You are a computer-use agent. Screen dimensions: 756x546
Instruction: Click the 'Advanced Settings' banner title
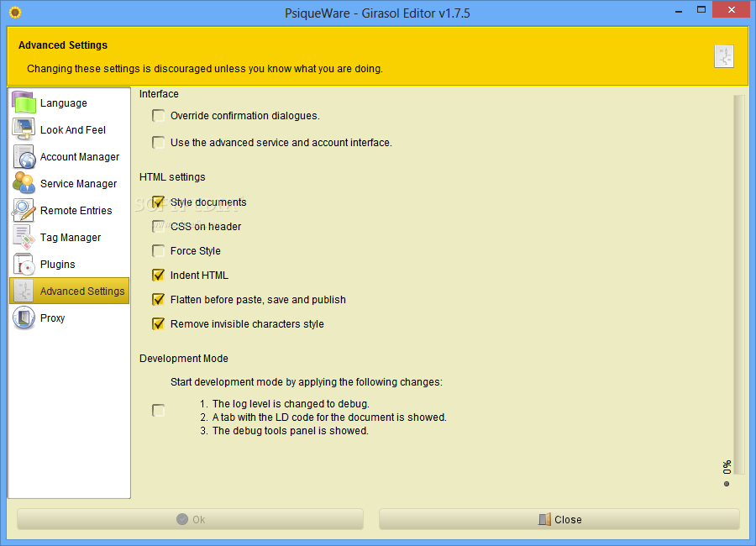[63, 45]
